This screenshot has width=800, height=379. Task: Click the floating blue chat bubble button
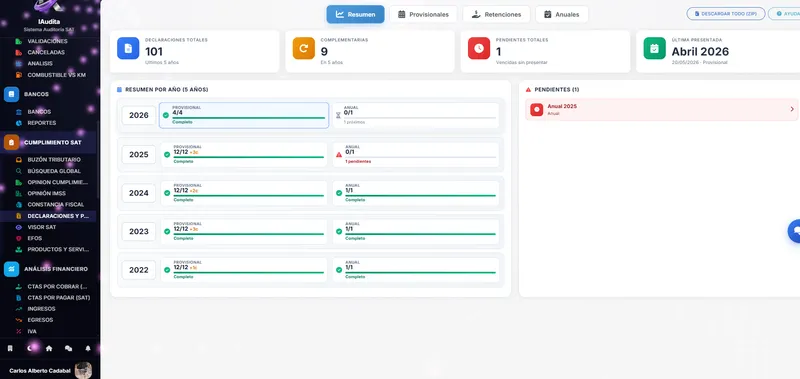794,231
